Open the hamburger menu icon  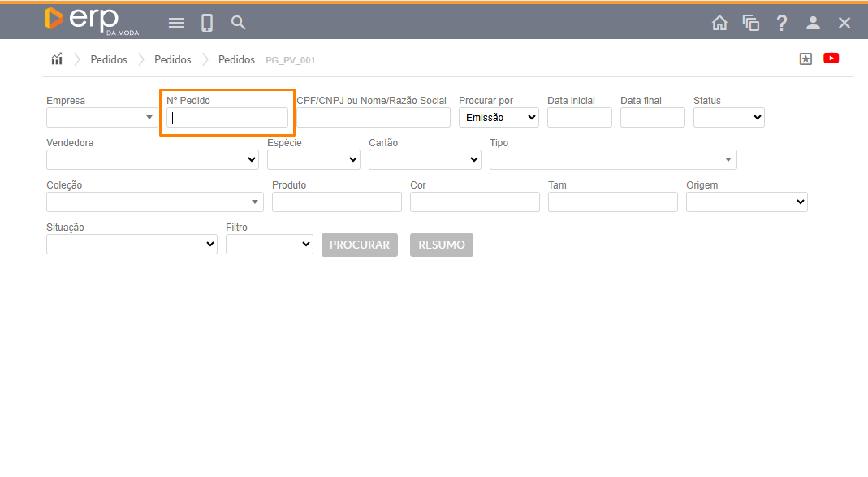176,23
